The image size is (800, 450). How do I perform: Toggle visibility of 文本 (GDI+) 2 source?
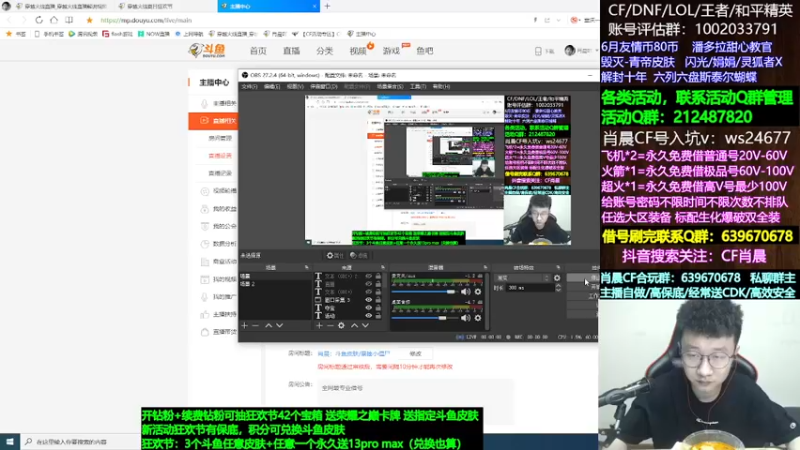coord(368,276)
